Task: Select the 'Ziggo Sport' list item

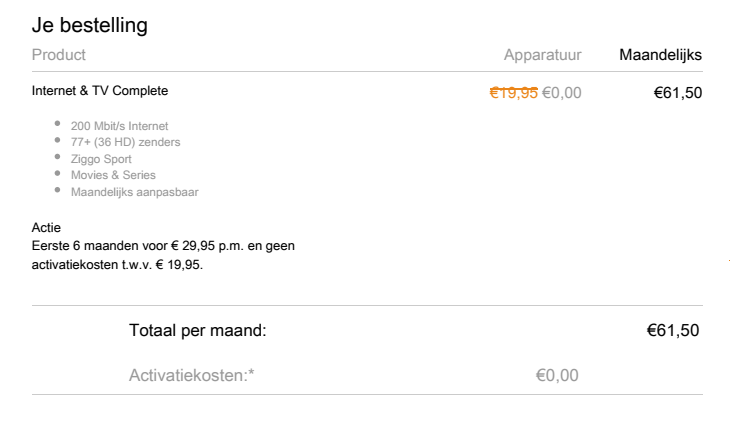Action: point(101,159)
